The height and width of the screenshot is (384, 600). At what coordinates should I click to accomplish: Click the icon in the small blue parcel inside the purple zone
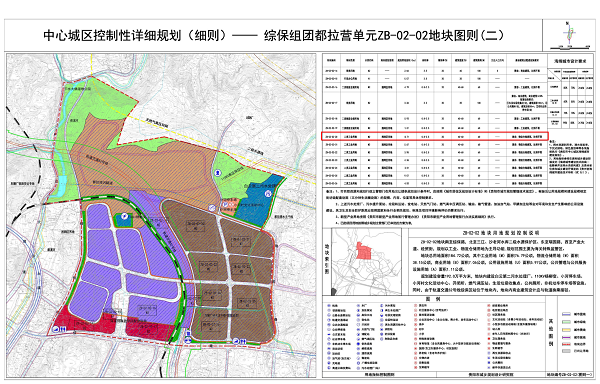[x=123, y=217]
